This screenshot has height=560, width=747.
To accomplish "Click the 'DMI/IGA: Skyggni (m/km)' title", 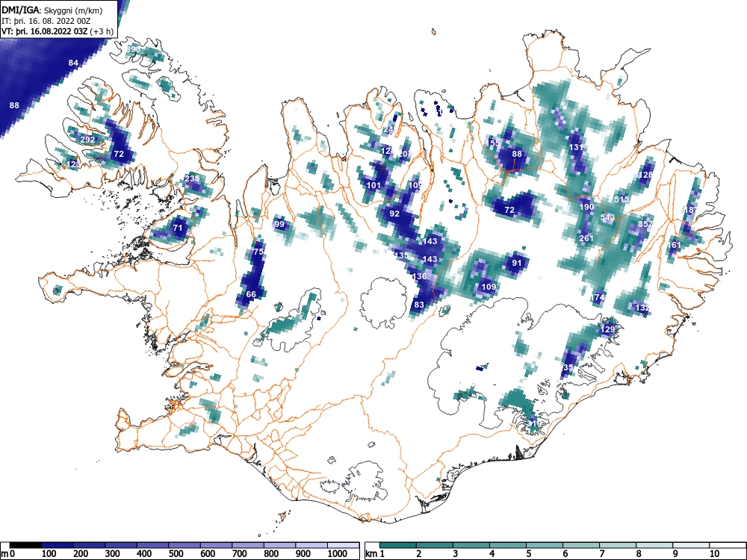I will [52, 11].
